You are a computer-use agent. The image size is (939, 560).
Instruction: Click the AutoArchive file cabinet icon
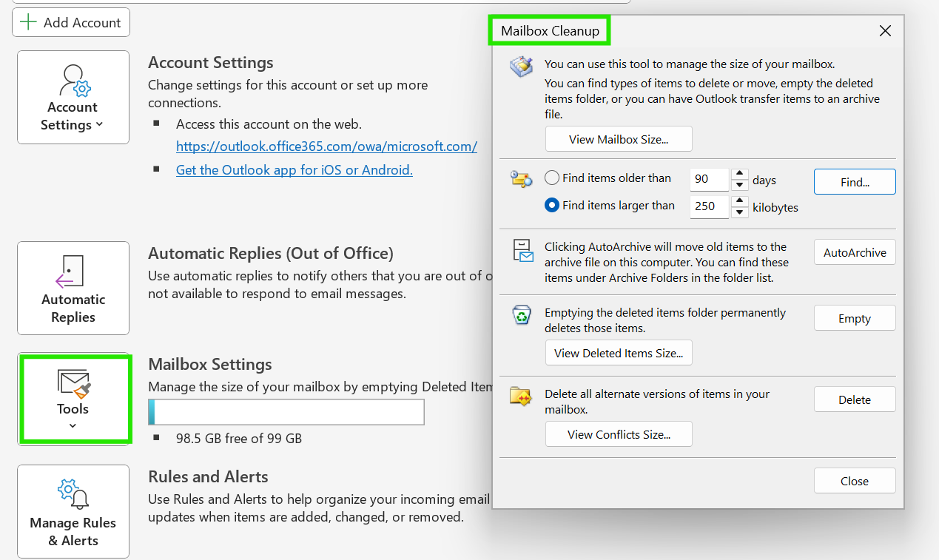tap(522, 251)
